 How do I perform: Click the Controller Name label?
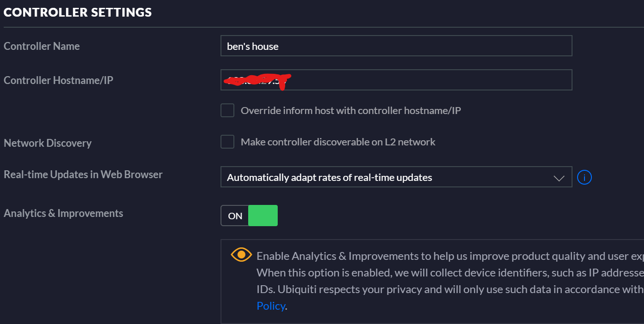[42, 46]
